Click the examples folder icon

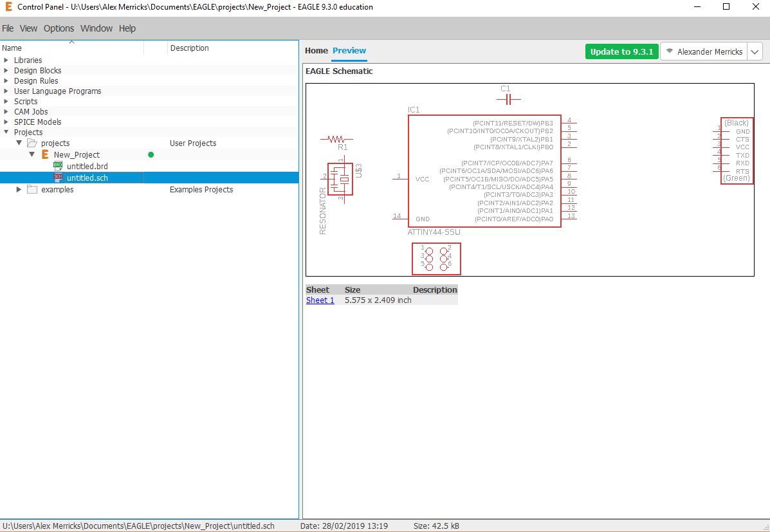[32, 189]
